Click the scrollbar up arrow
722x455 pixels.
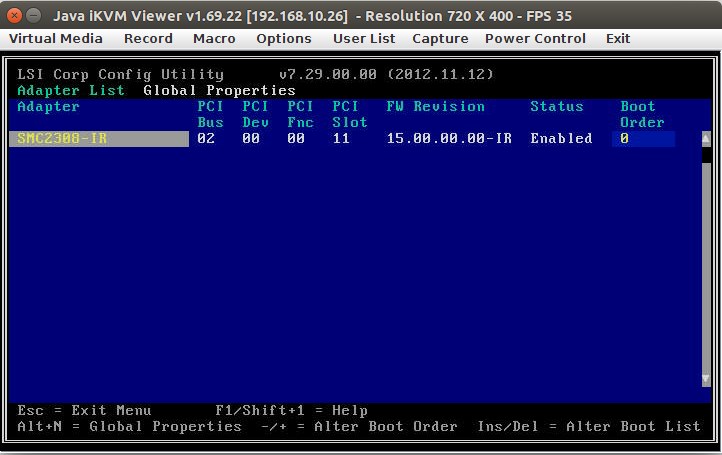pyautogui.click(x=706, y=139)
